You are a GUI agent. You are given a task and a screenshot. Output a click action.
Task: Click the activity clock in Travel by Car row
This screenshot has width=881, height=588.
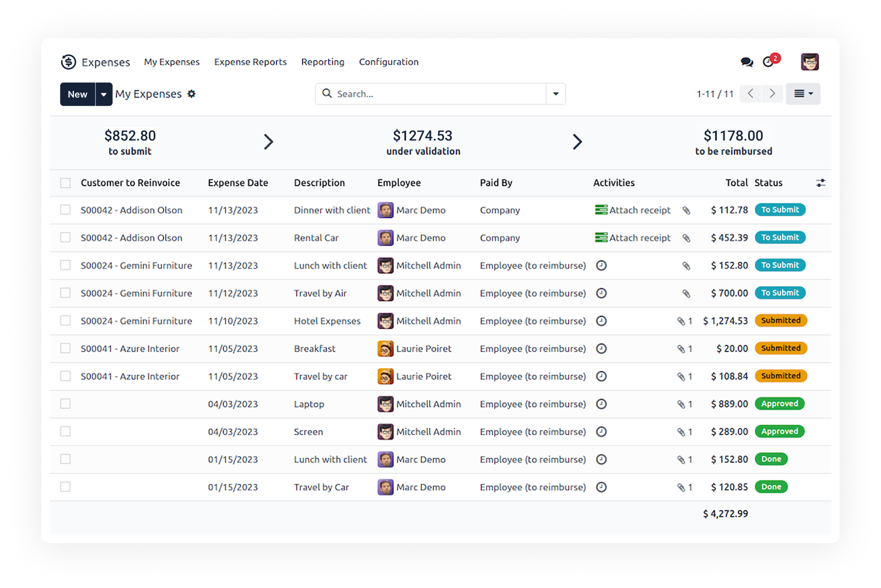coord(602,487)
